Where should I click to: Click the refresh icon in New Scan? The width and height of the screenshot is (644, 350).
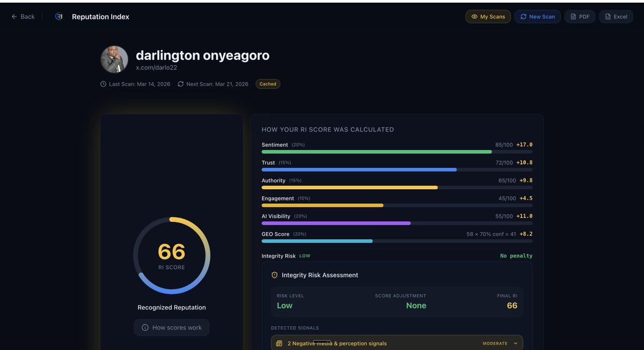coord(523,17)
